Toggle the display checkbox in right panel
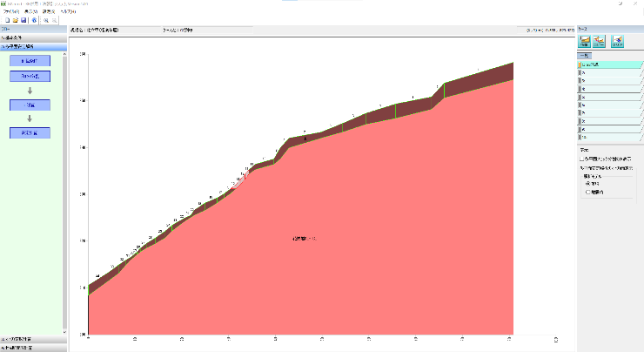Viewport: 644px width, 352px height. point(582,159)
